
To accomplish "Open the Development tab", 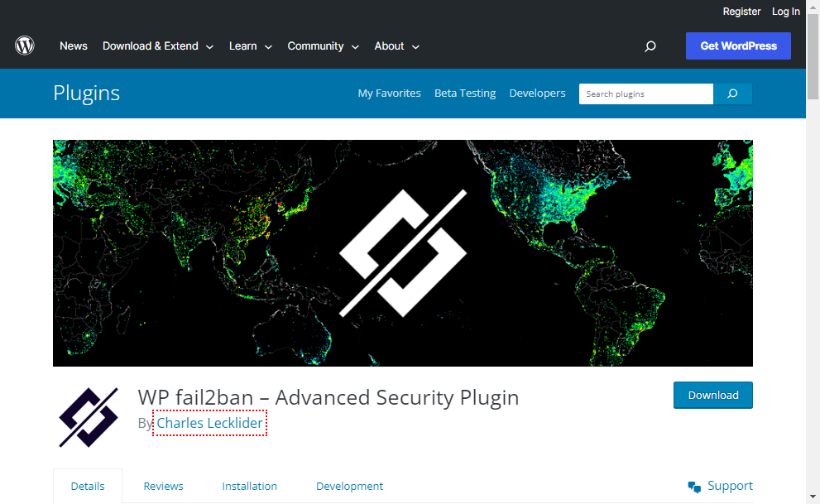I will pyautogui.click(x=349, y=486).
